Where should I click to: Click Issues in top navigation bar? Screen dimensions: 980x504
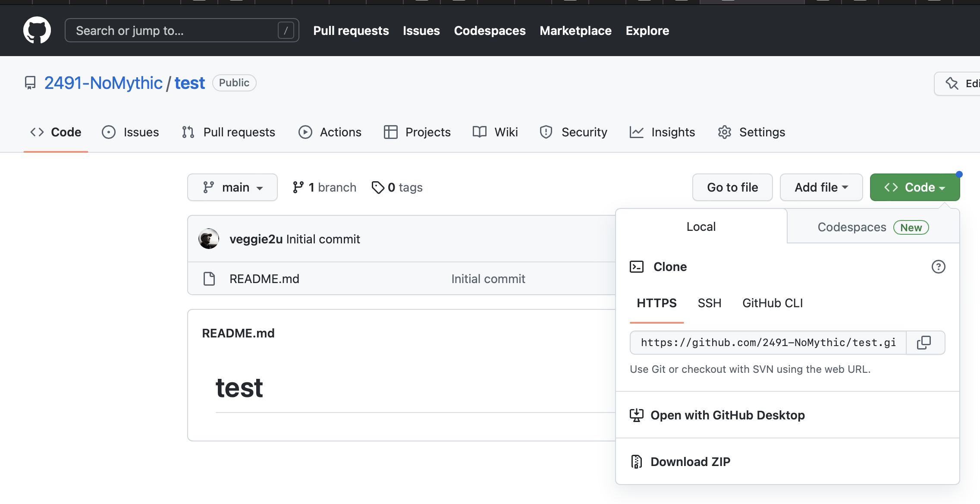tap(421, 31)
